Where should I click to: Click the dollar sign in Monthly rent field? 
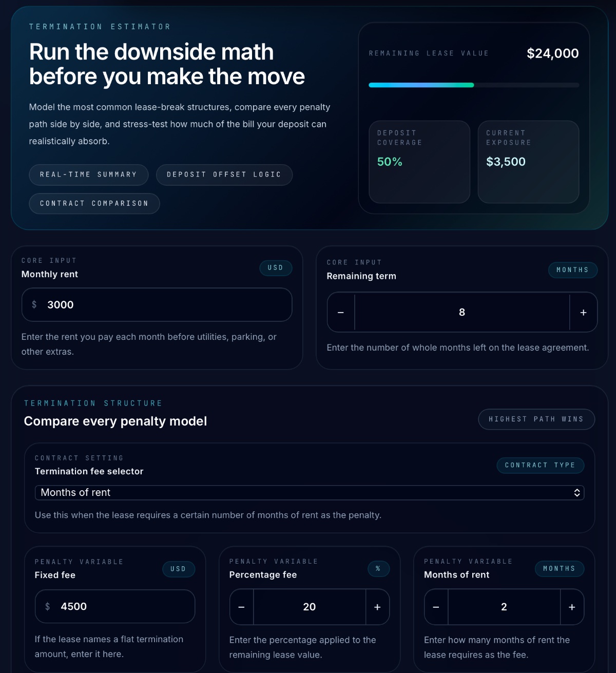point(34,304)
